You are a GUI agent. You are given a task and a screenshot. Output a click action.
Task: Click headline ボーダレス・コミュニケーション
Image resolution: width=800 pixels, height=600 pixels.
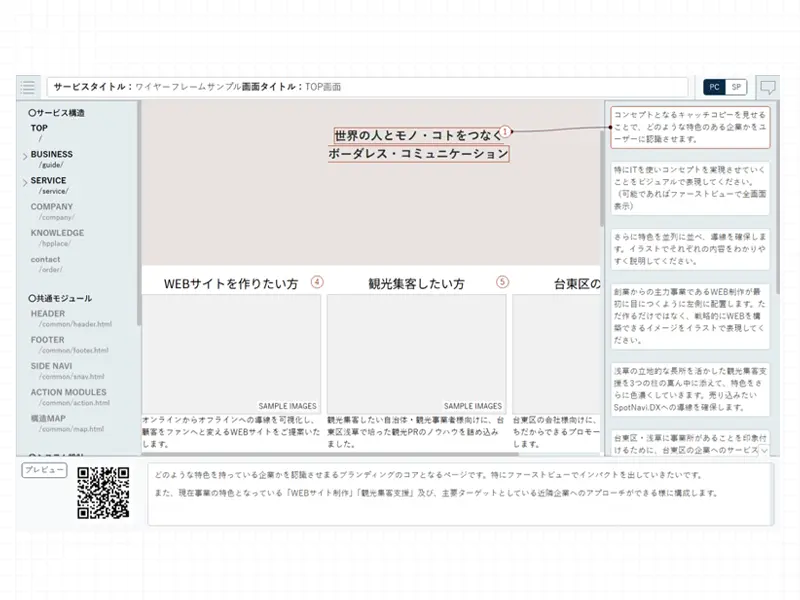pos(418,154)
